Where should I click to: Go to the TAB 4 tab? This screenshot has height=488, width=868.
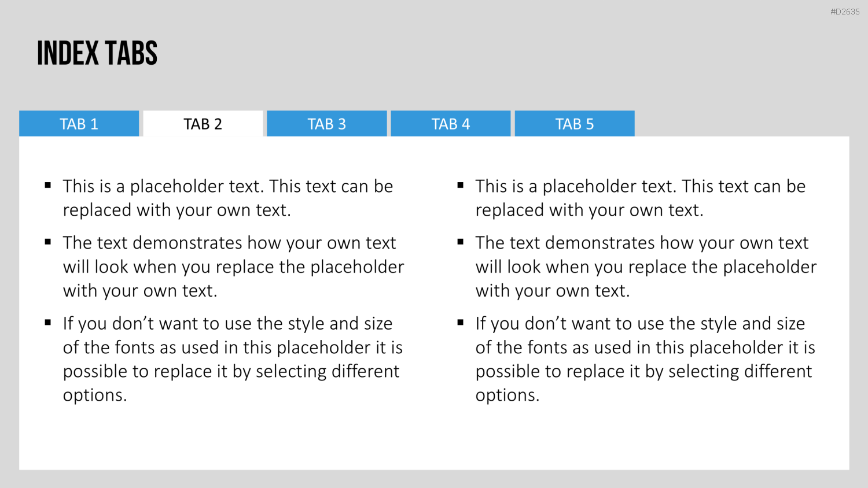pyautogui.click(x=451, y=124)
